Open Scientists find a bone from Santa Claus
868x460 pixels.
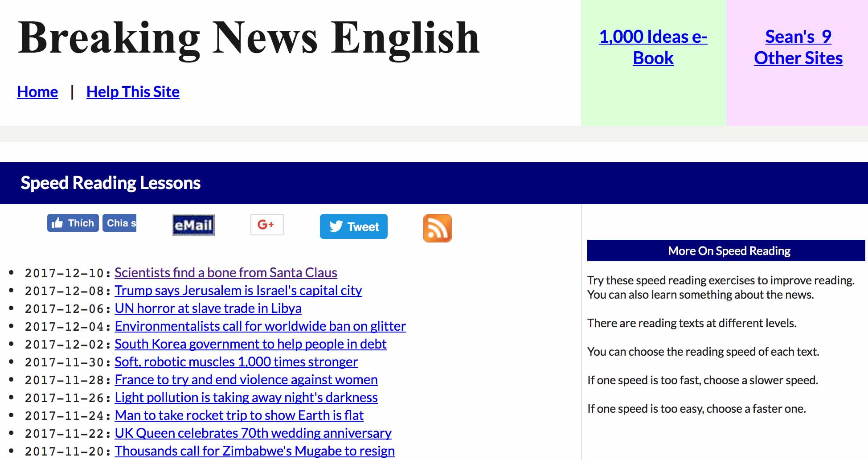click(x=226, y=272)
